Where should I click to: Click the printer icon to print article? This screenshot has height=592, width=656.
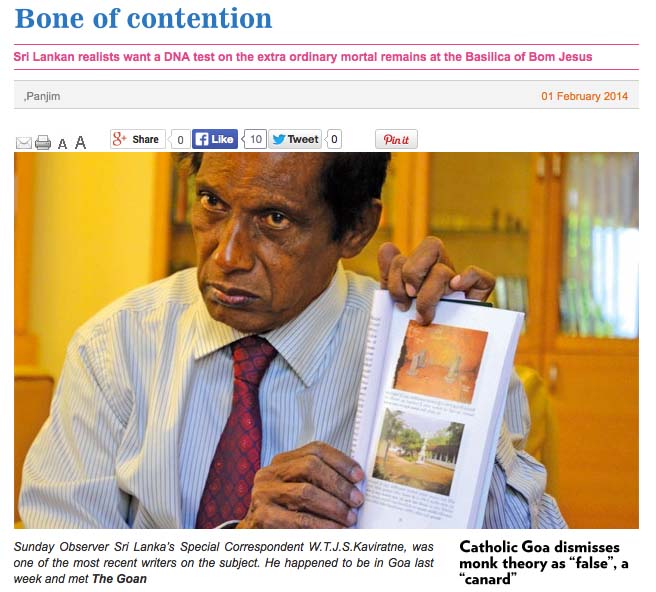[43, 143]
